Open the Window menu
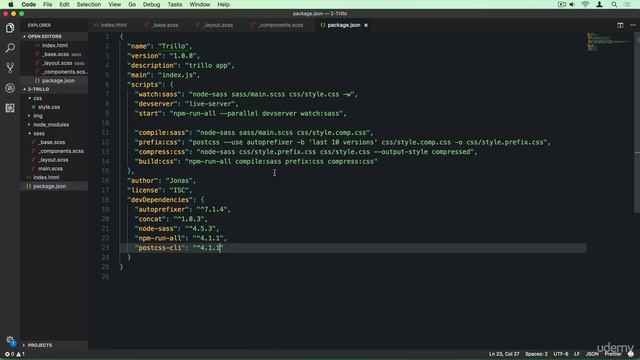 pos(200,4)
